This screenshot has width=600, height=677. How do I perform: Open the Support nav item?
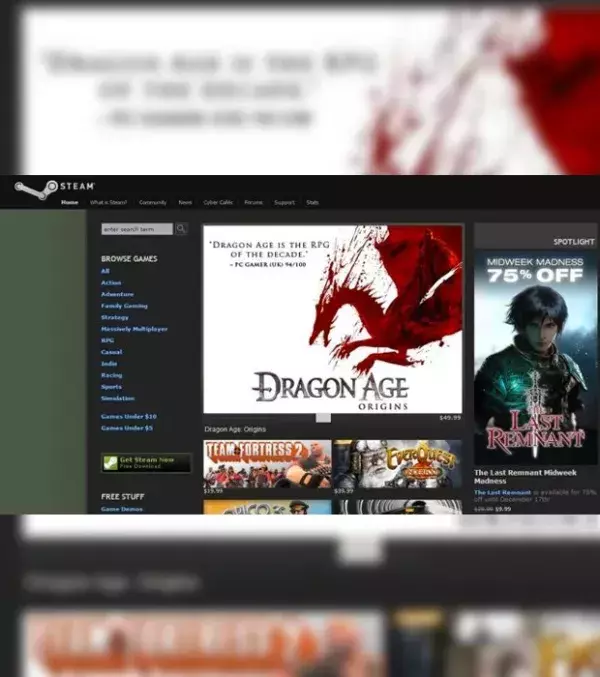[284, 202]
